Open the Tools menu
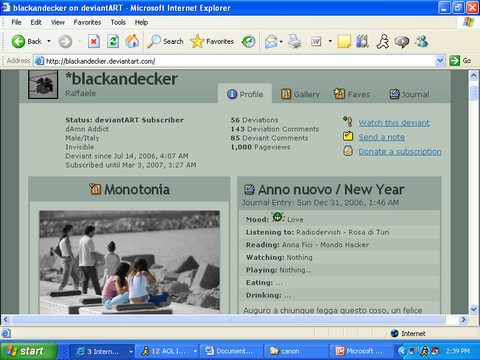The height and width of the screenshot is (360, 480). (118, 22)
